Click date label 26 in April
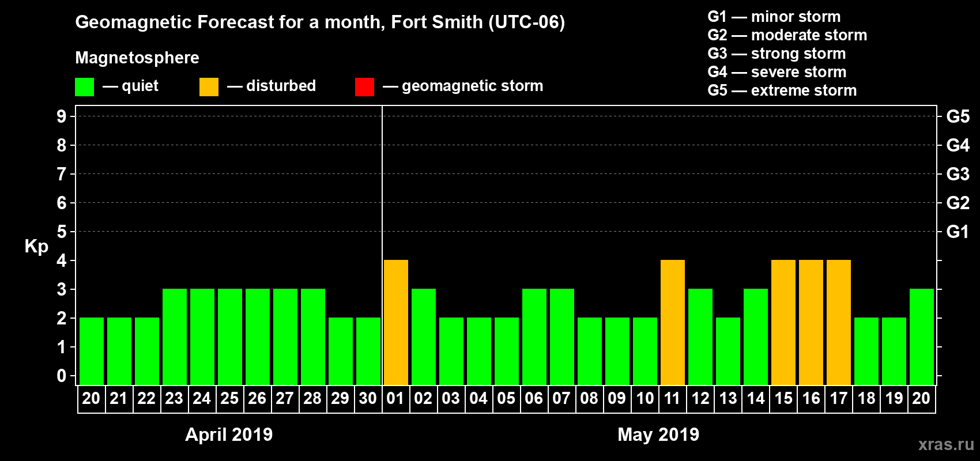980x461 pixels. click(257, 399)
